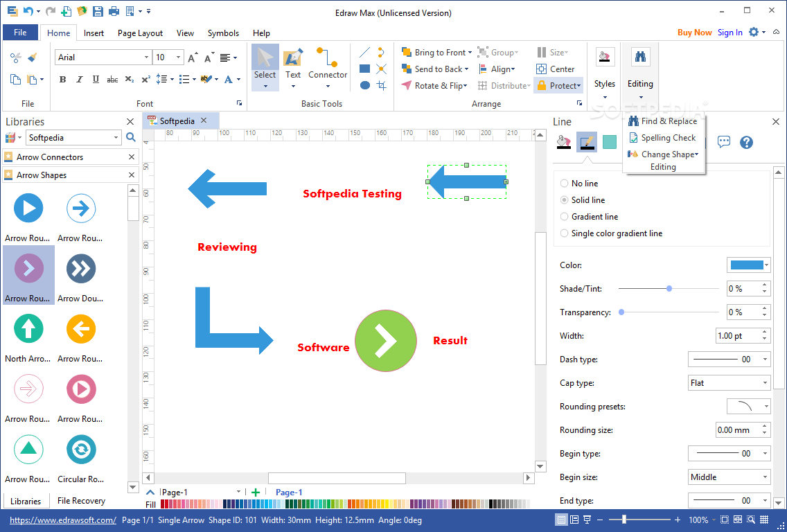This screenshot has width=787, height=532.
Task: Open the File menu
Action: (x=20, y=33)
